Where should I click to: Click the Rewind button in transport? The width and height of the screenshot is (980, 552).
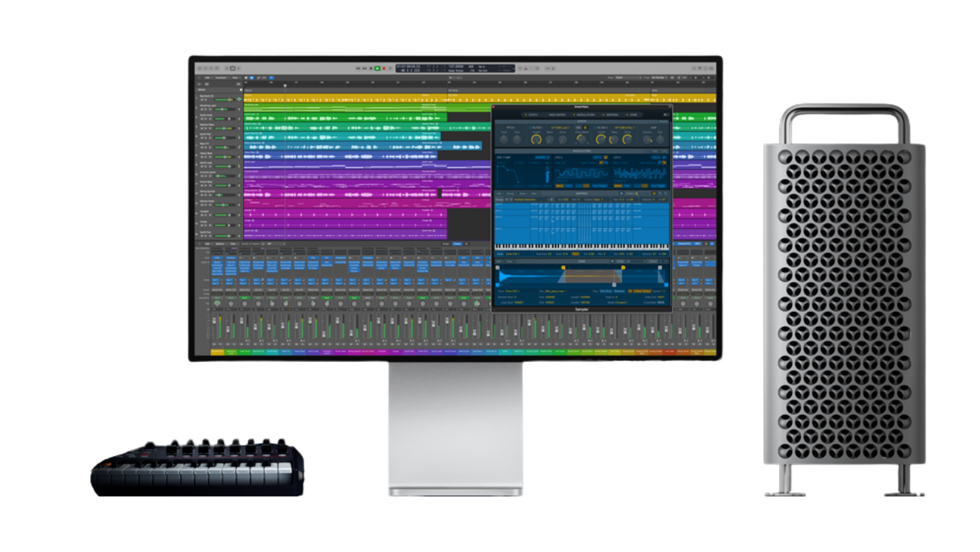coord(358,68)
